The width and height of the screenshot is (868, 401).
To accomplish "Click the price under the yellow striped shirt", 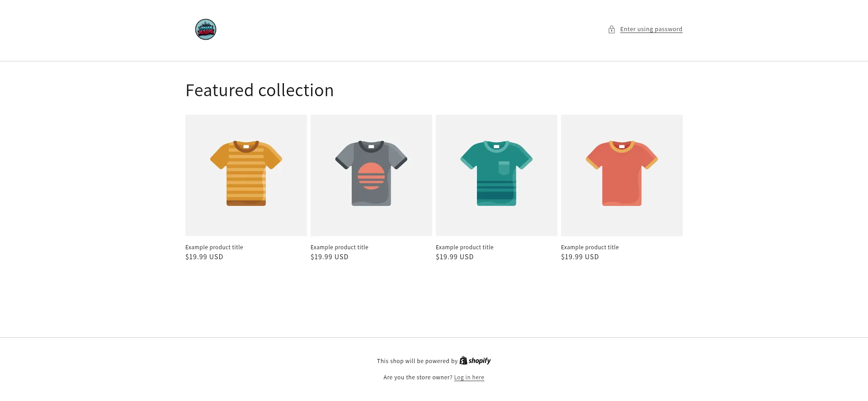I will (204, 257).
